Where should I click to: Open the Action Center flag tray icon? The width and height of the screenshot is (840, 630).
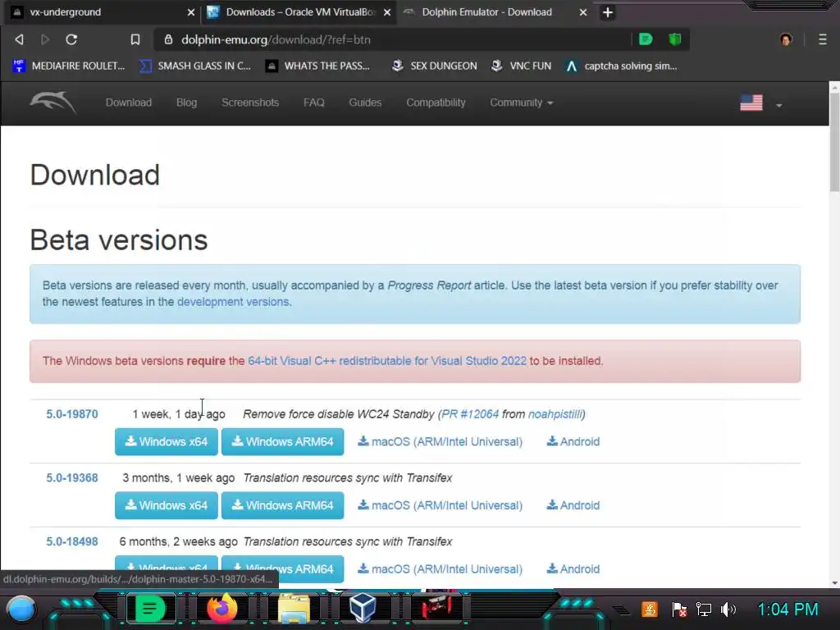(x=678, y=609)
